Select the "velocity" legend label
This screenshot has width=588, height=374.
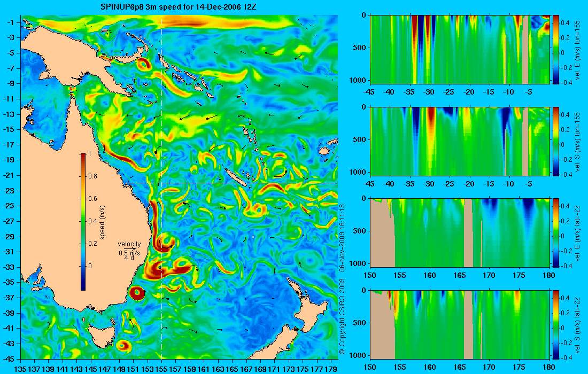[129, 244]
